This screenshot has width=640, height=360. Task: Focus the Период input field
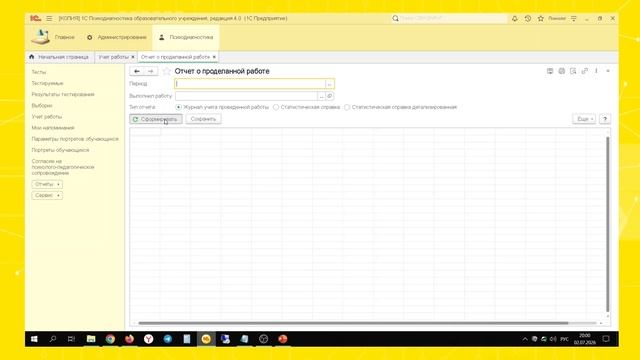tap(250, 84)
